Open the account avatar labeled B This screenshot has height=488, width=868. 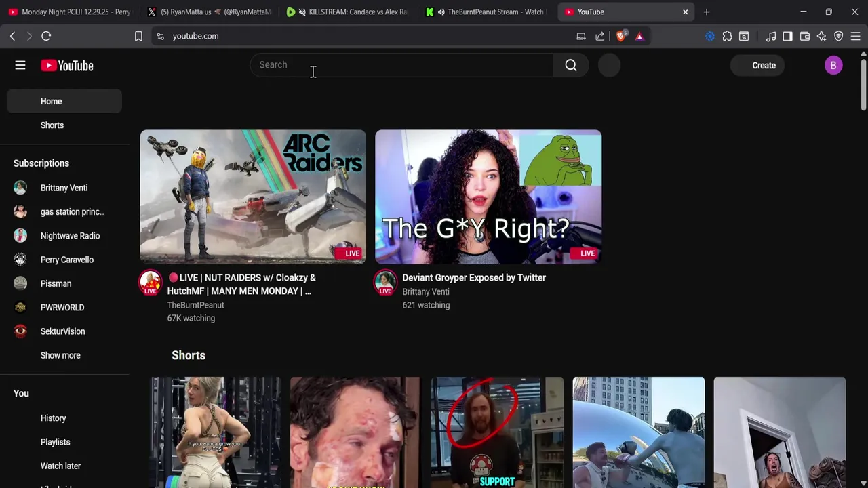[833, 66]
